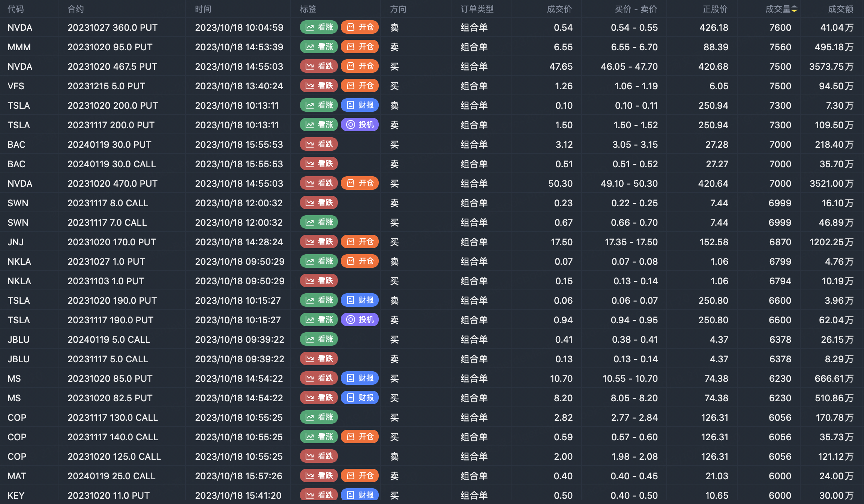The width and height of the screenshot is (864, 504).
Task: Select contract 20231117 130.0 CALL
Action: click(x=113, y=417)
